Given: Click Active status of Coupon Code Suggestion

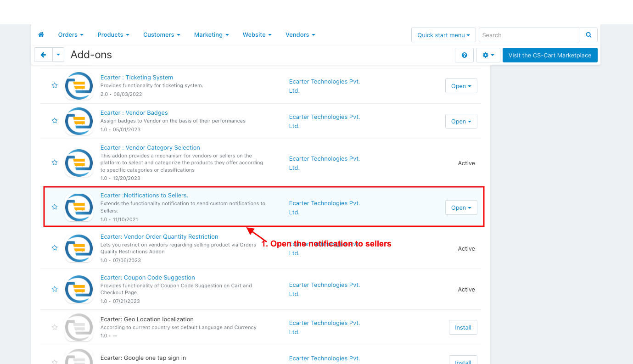Looking at the screenshot, I should pos(466,289).
